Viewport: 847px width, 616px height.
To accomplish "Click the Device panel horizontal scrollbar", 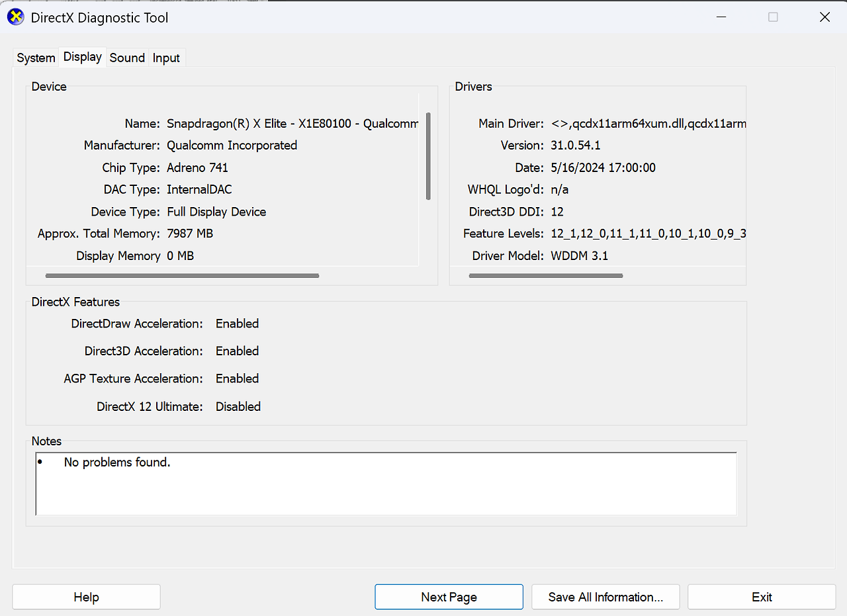I will tap(182, 275).
